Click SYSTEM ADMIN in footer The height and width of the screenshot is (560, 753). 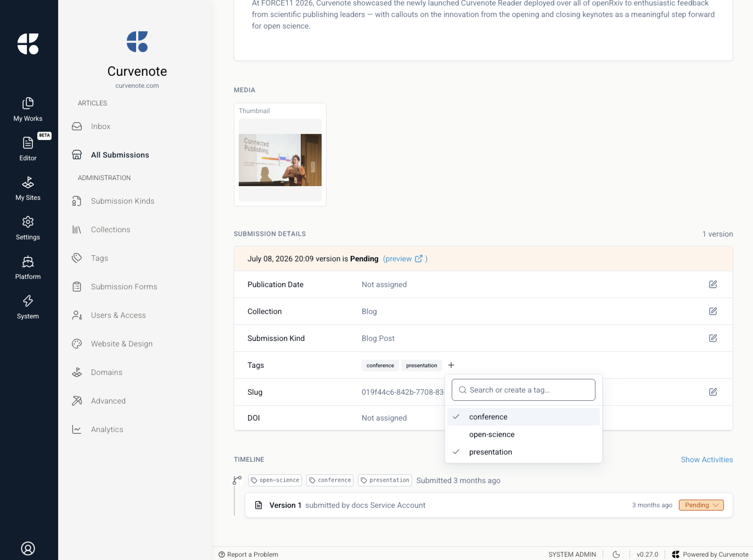572,554
